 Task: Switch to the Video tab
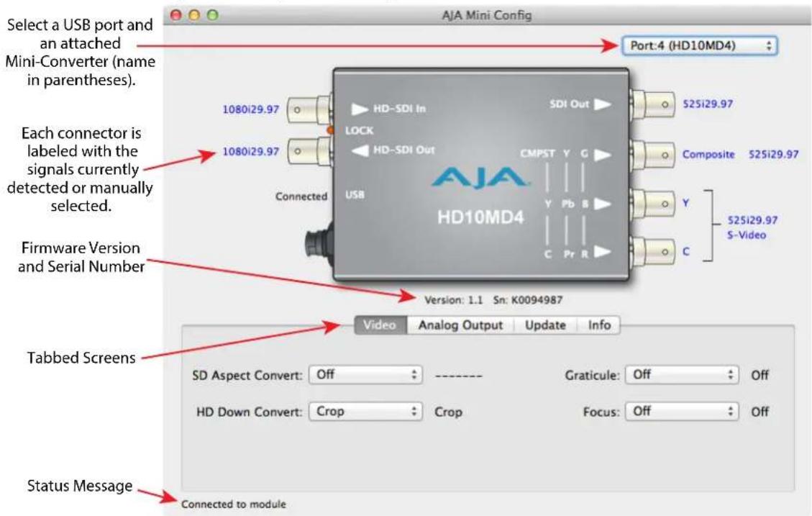tap(380, 325)
